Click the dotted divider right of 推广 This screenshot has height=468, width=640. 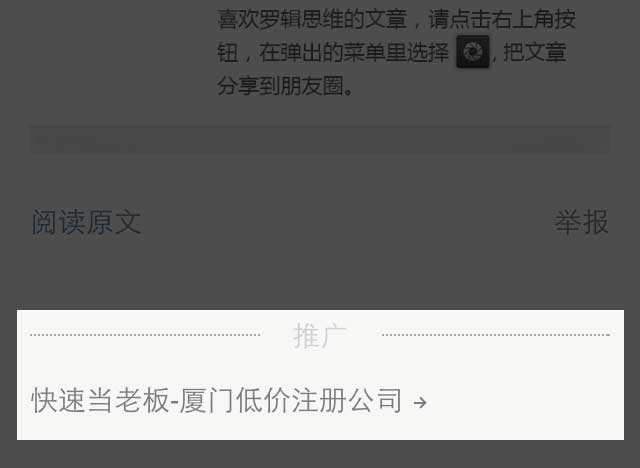(496, 335)
